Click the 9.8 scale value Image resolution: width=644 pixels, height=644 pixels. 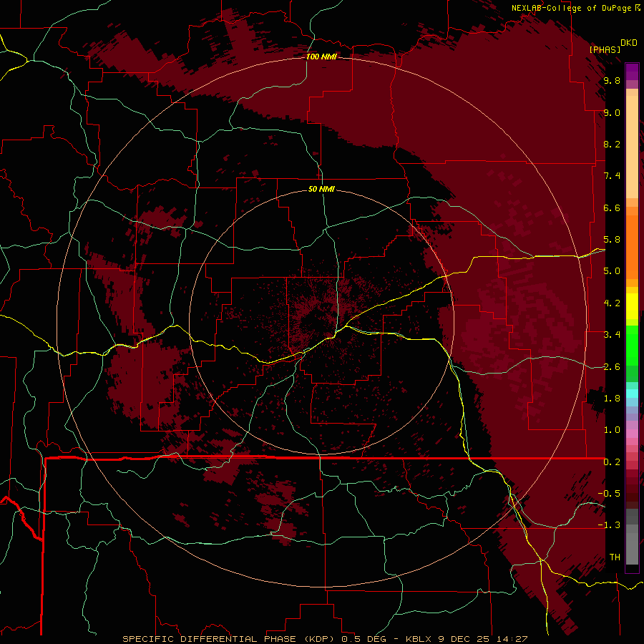click(x=612, y=80)
